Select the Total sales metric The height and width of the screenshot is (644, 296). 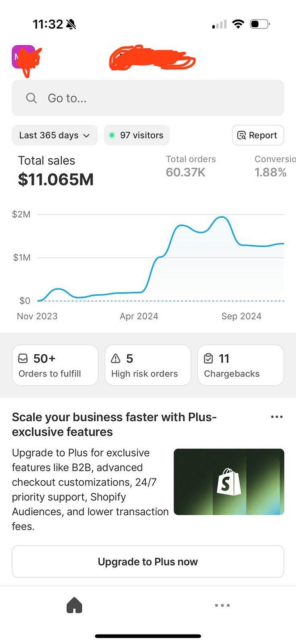56,170
